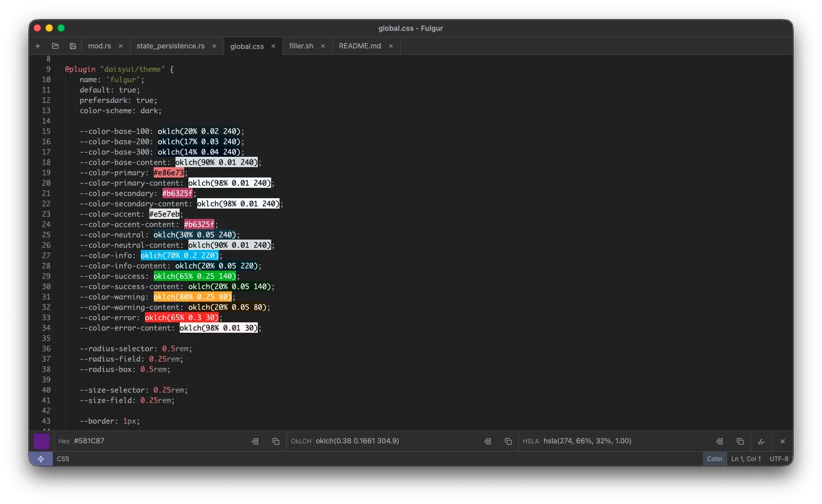This screenshot has height=504, width=822.
Task: Click the Ln 1, Col 1 position indicator
Action: click(746, 459)
